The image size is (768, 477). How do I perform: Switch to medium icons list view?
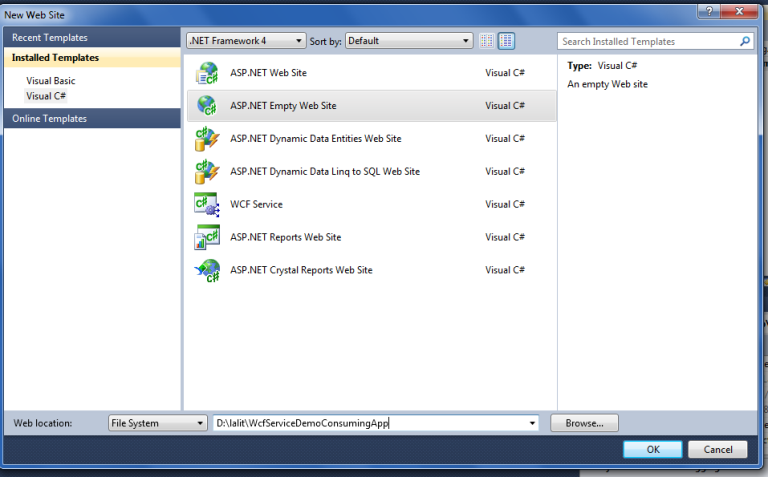[506, 41]
